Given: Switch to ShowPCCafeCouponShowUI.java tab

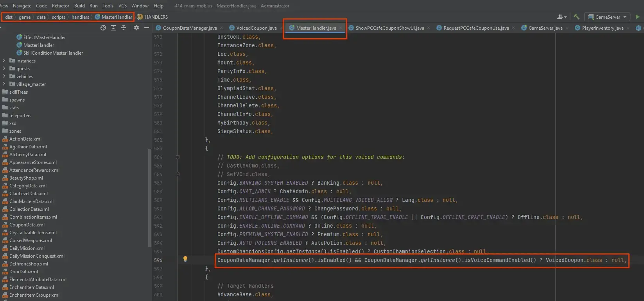Looking at the screenshot, I should click(x=389, y=28).
